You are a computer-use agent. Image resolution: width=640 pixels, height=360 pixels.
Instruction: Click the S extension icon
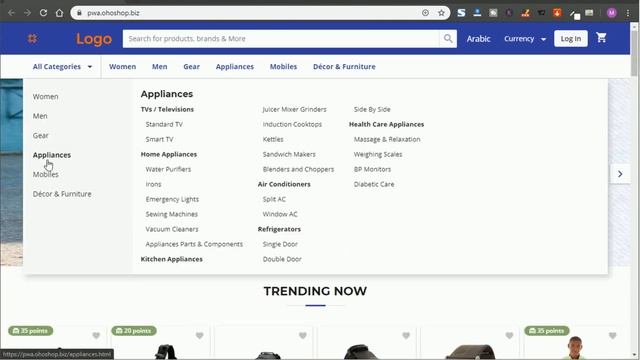pyautogui.click(x=461, y=13)
